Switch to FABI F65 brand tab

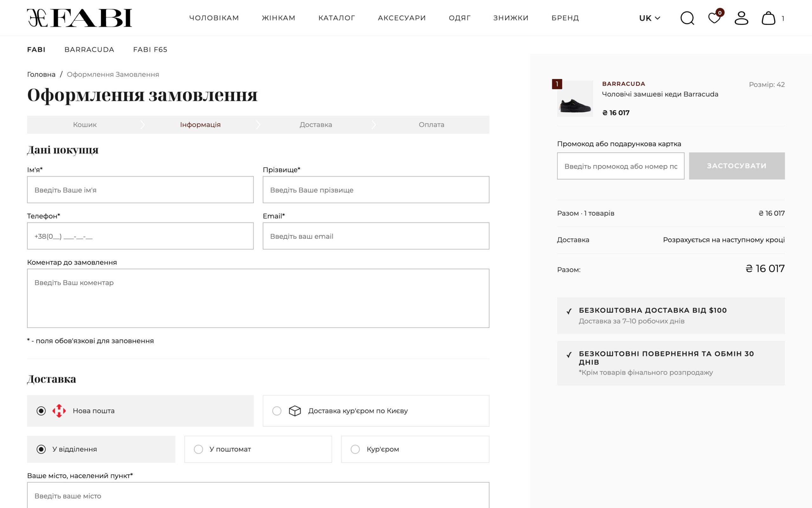150,50
